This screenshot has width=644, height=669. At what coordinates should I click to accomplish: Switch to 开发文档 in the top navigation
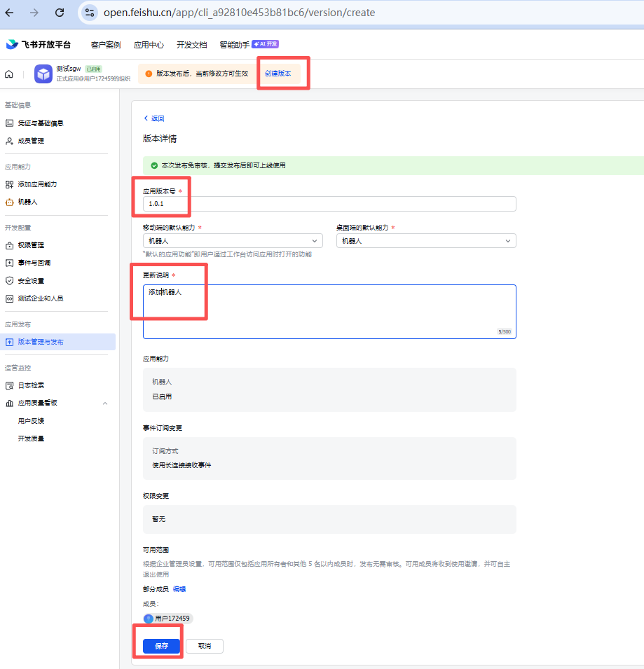[x=191, y=44]
